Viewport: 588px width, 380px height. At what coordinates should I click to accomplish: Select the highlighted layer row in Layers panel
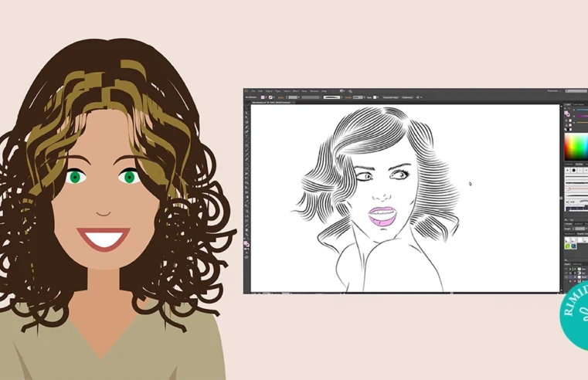[576, 277]
